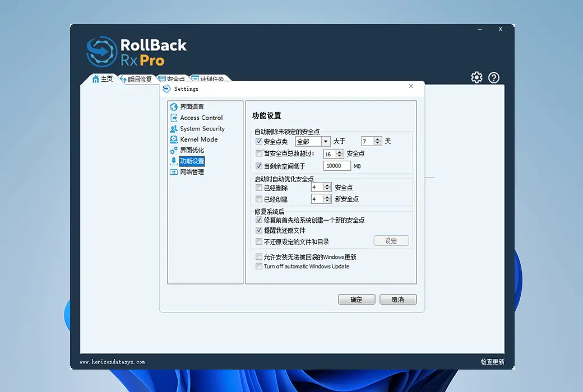Check the Turn off automatic Windows Update option
This screenshot has height=392, width=583.
[x=260, y=267]
